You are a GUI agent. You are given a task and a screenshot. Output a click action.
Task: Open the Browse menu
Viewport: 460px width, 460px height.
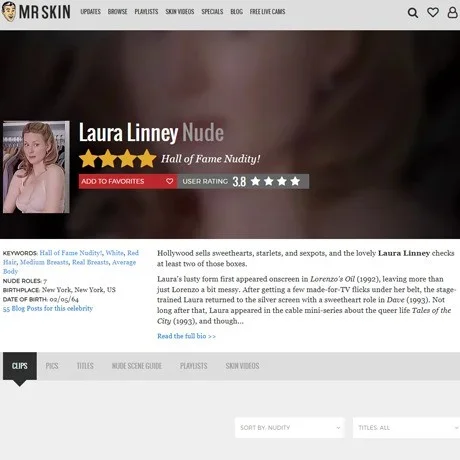click(x=117, y=12)
